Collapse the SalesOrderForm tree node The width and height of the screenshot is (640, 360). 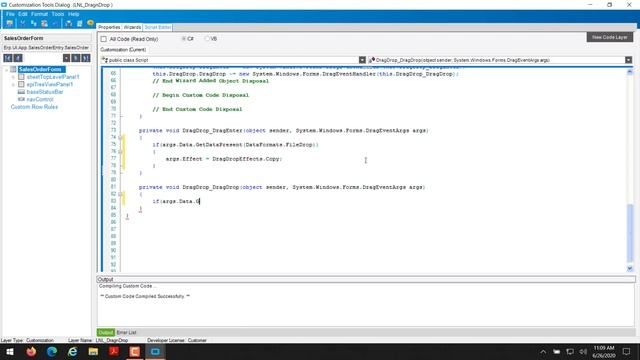pos(7,70)
